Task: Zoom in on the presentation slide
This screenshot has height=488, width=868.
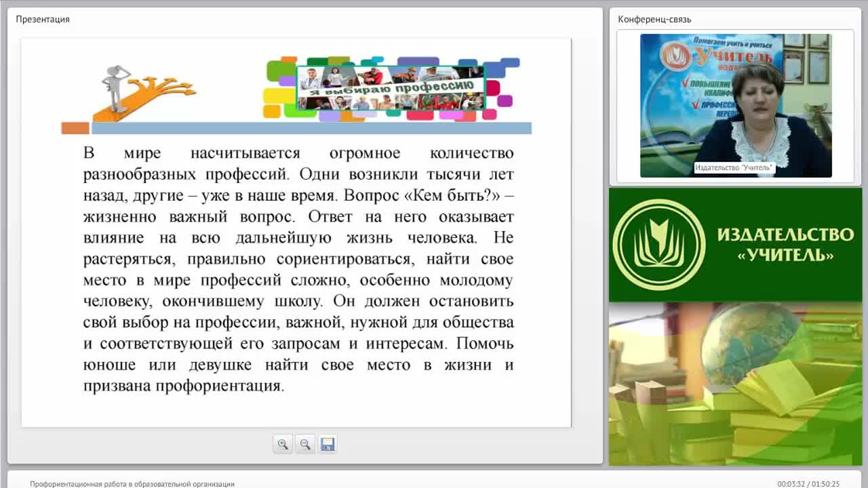Action: pyautogui.click(x=283, y=444)
